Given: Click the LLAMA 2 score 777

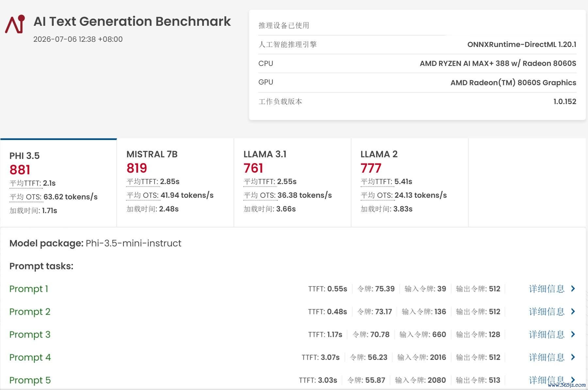Looking at the screenshot, I should click(x=371, y=168).
